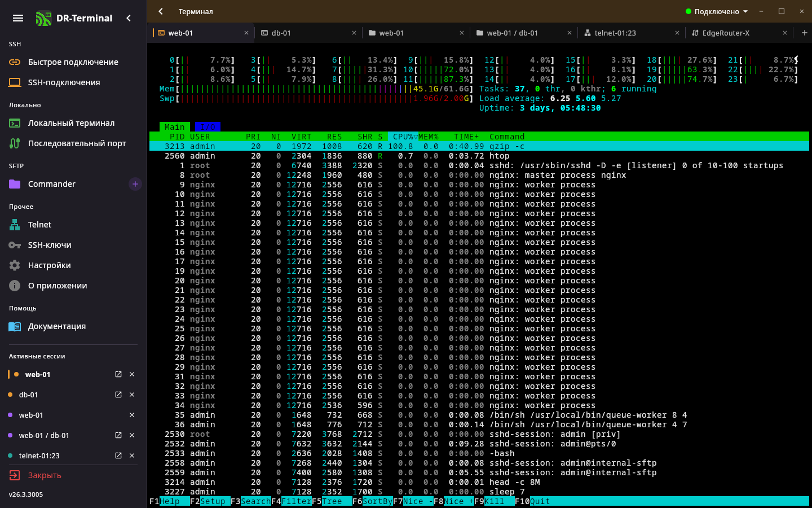
Task: Select the sleep 7 process row
Action: point(479,492)
